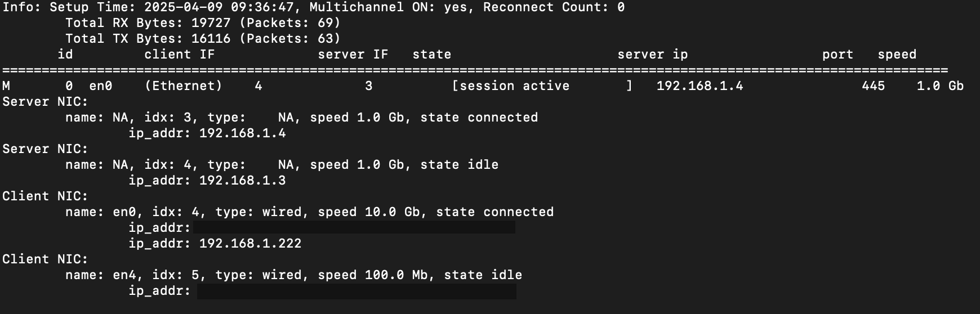Image resolution: width=980 pixels, height=314 pixels.
Task: Click the 'speed' column header
Action: [897, 55]
